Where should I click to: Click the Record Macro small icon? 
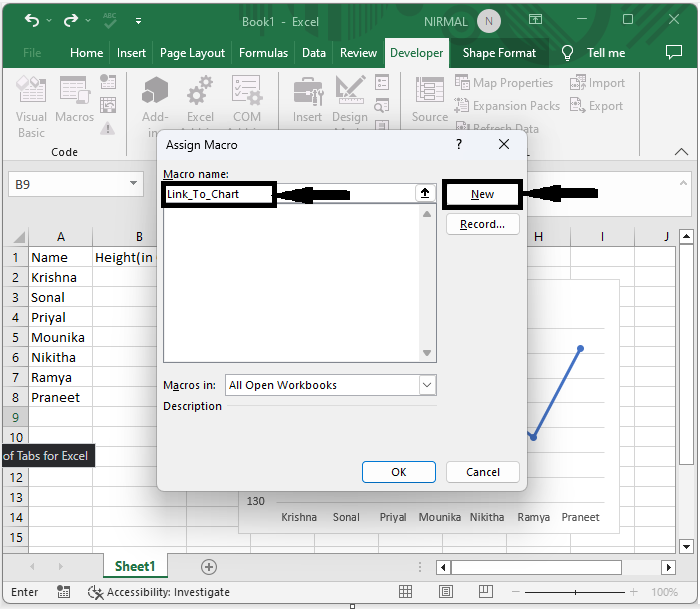[x=108, y=82]
